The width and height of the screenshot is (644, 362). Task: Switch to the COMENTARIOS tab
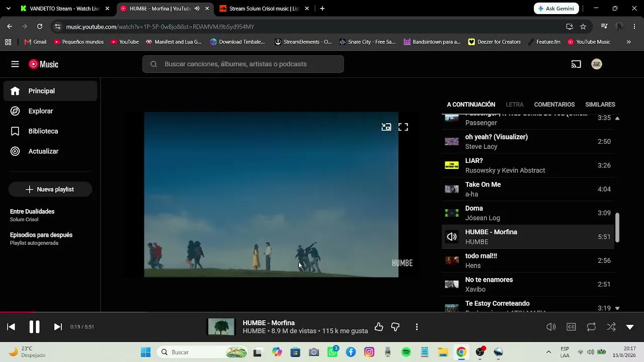pos(554,105)
